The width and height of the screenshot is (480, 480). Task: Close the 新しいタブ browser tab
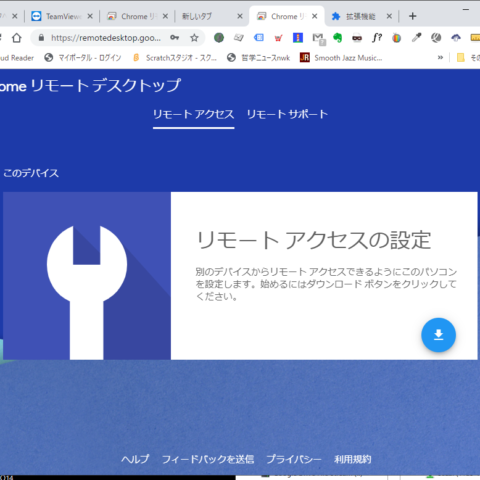240,16
